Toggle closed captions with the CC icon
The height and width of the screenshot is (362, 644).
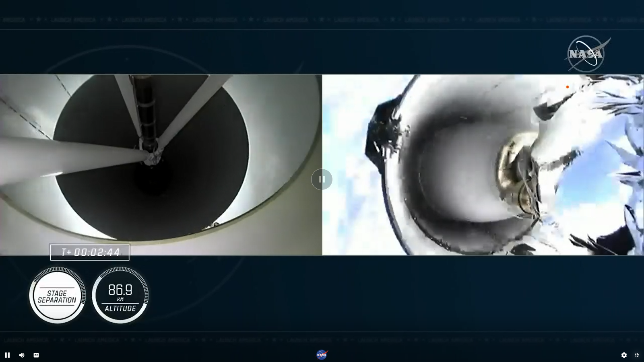(x=36, y=355)
